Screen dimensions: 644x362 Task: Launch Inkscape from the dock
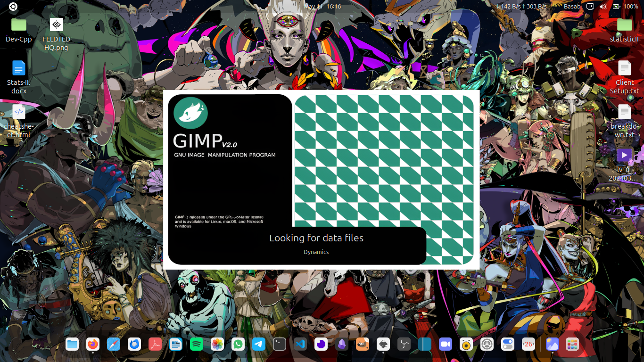click(x=383, y=345)
